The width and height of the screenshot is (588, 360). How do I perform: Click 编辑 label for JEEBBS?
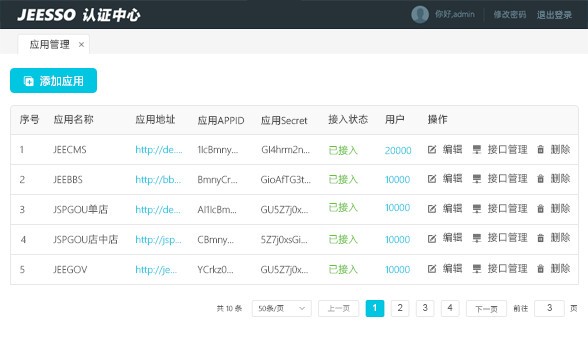[452, 178]
